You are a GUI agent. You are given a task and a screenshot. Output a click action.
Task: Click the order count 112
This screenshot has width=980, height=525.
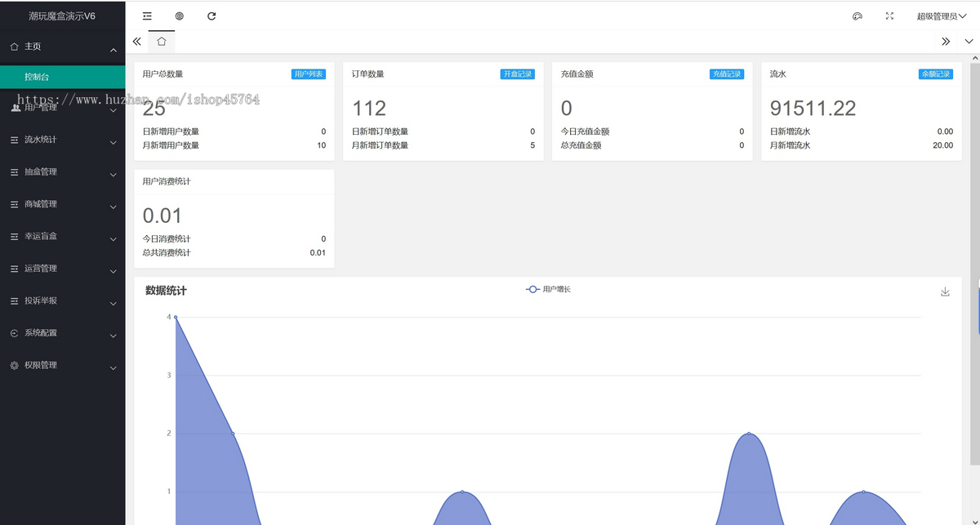369,108
